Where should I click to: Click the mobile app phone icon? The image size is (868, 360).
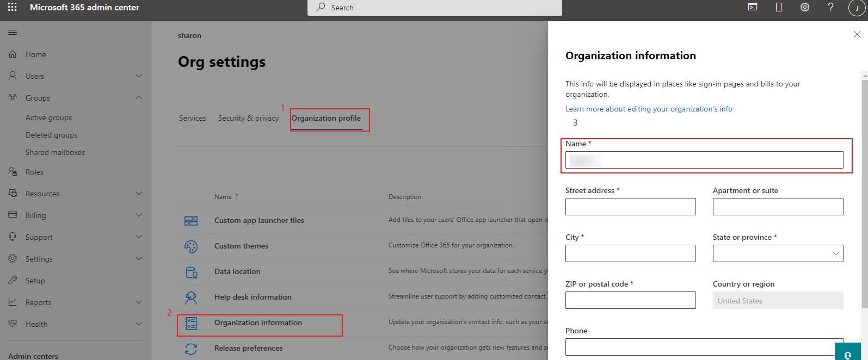(779, 7)
